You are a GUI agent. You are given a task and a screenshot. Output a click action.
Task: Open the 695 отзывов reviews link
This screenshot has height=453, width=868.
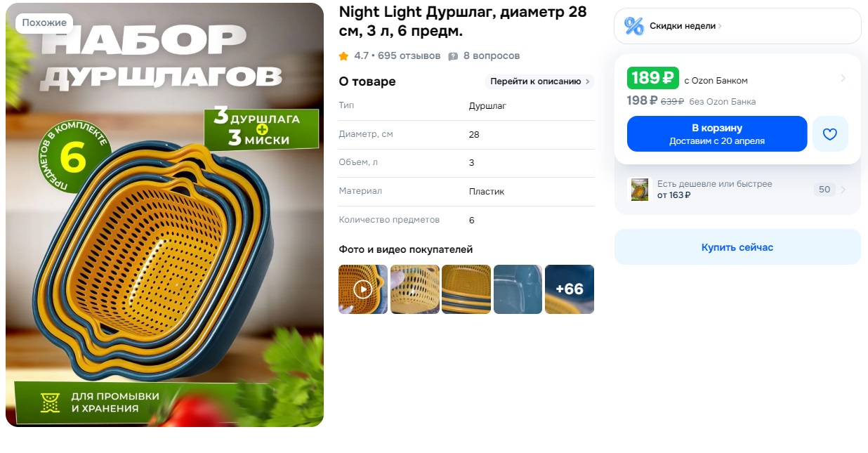click(409, 55)
